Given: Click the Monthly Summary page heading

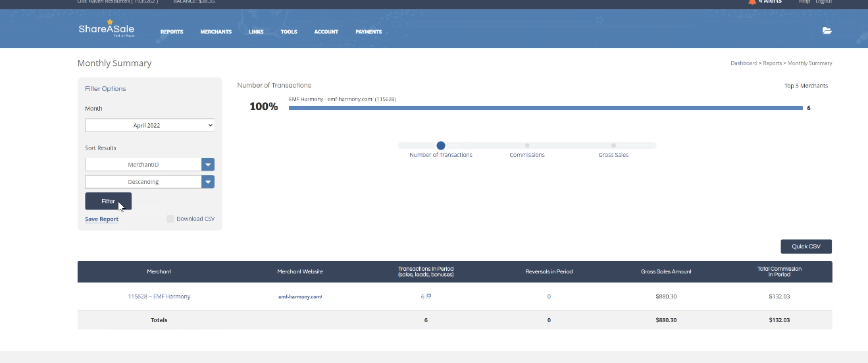Looking at the screenshot, I should tap(115, 63).
